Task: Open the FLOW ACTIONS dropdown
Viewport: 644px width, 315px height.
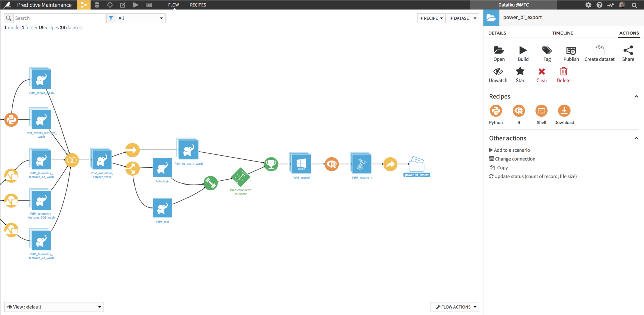Action: (454, 307)
